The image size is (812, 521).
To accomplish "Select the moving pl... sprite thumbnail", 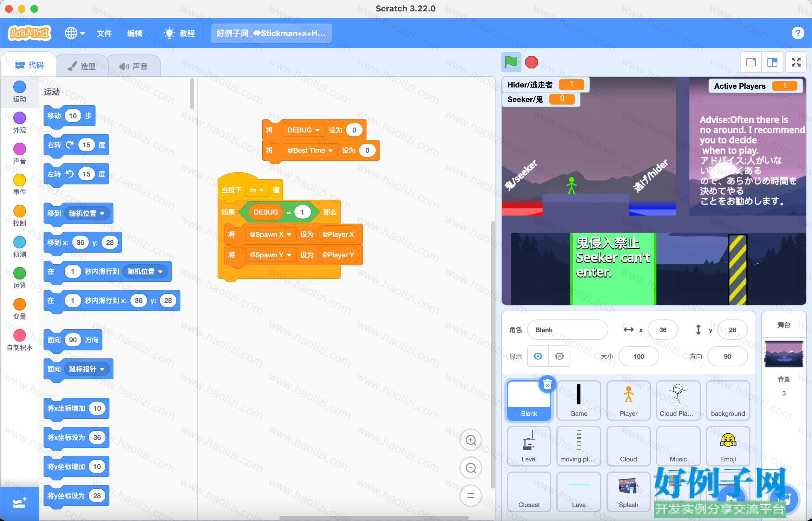I will pos(579,446).
